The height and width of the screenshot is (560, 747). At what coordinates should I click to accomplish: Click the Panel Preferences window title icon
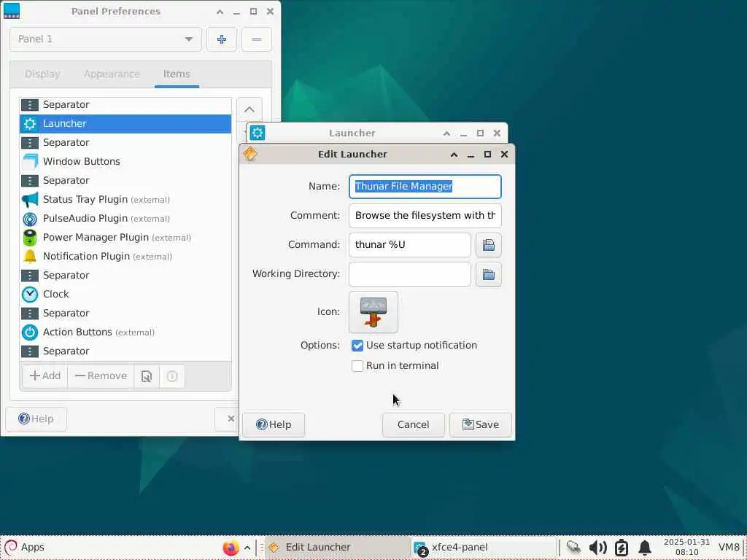(x=12, y=11)
